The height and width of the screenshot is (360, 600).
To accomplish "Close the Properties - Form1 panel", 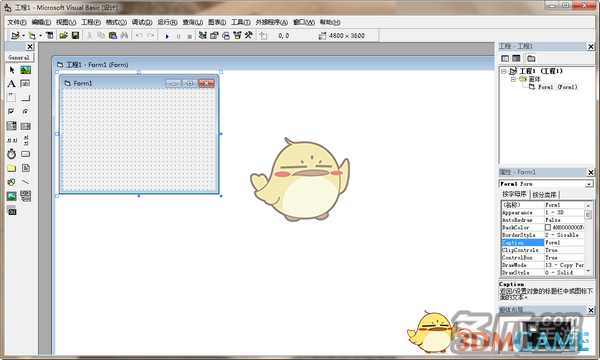I will click(591, 173).
